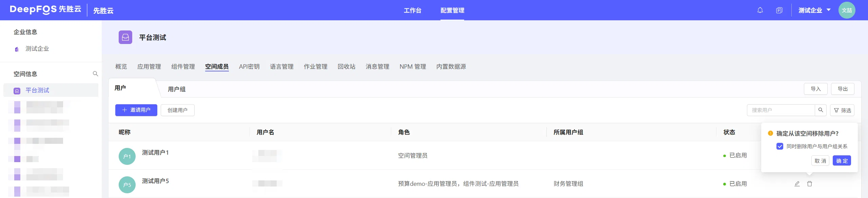
Task: Click the trash delete icon for 测试用户5
Action: tap(810, 184)
